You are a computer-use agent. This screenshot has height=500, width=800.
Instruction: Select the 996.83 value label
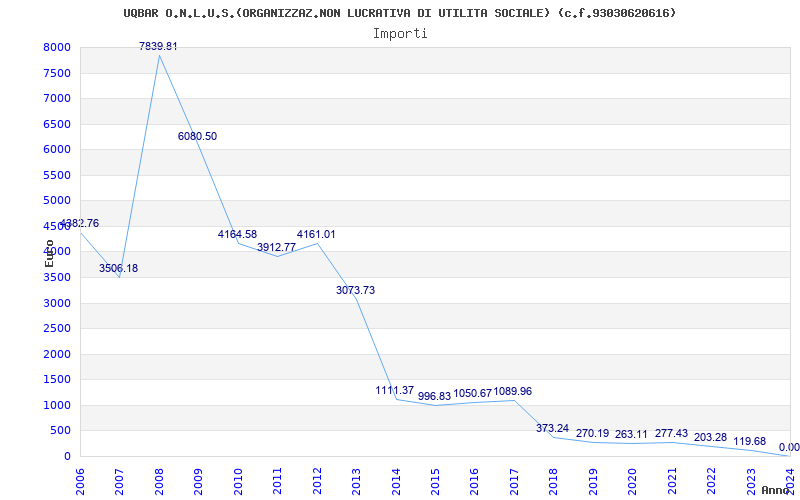coord(435,396)
